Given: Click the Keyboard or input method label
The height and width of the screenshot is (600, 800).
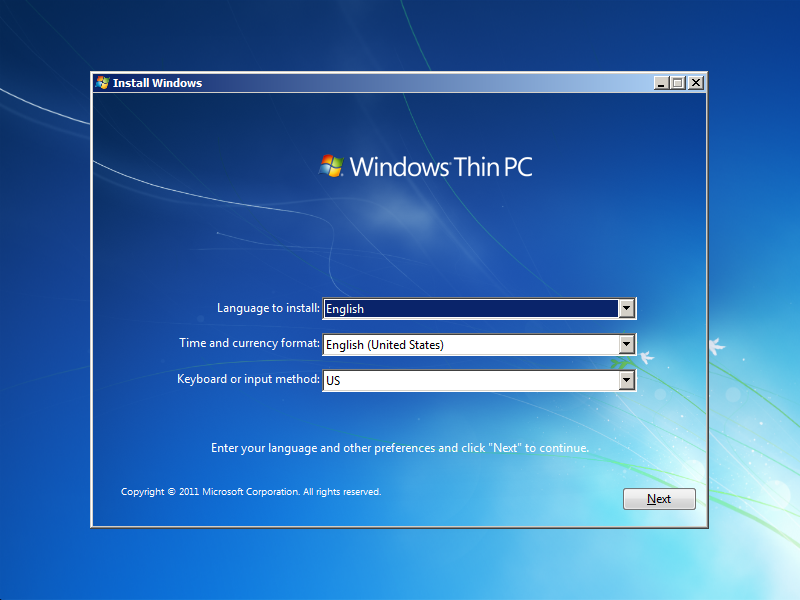Looking at the screenshot, I should 247,380.
